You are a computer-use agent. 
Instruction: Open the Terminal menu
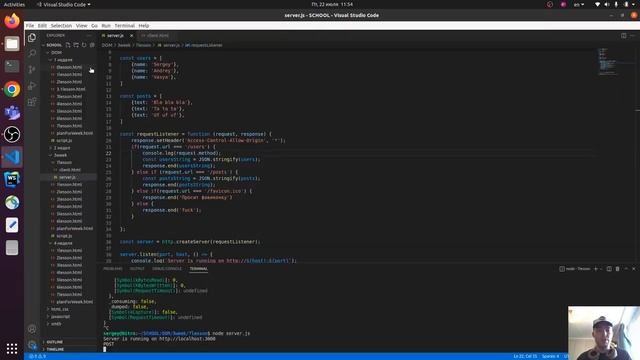pos(124,25)
